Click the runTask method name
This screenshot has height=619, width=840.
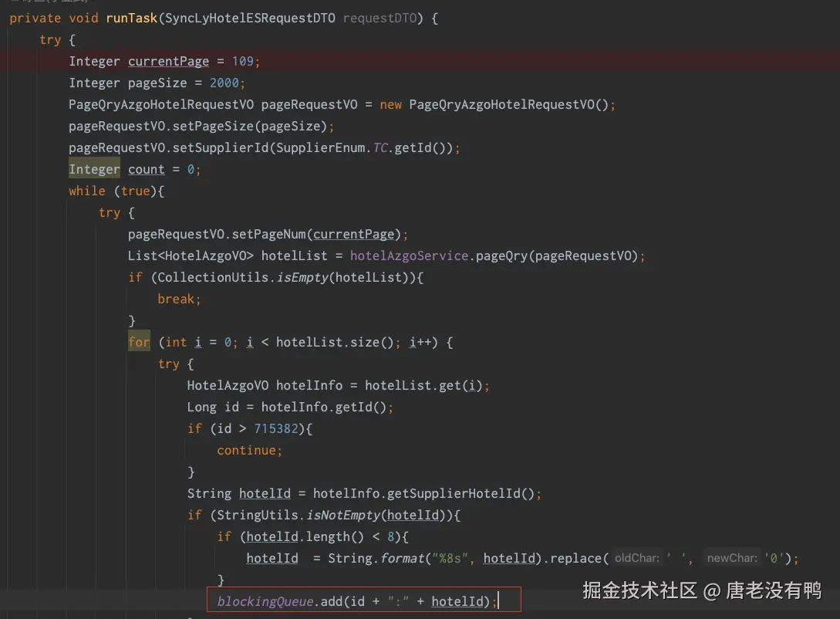tap(132, 19)
